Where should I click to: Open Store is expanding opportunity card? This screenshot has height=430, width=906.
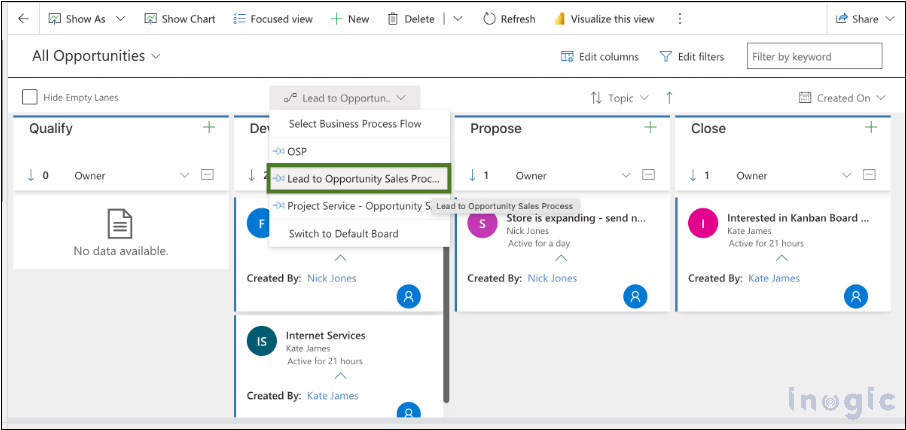click(576, 218)
